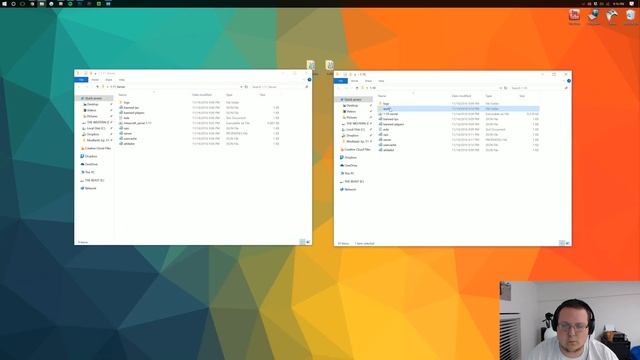Switch to Details view in 1.11 Server window
This screenshot has height=360, width=640.
click(x=302, y=242)
